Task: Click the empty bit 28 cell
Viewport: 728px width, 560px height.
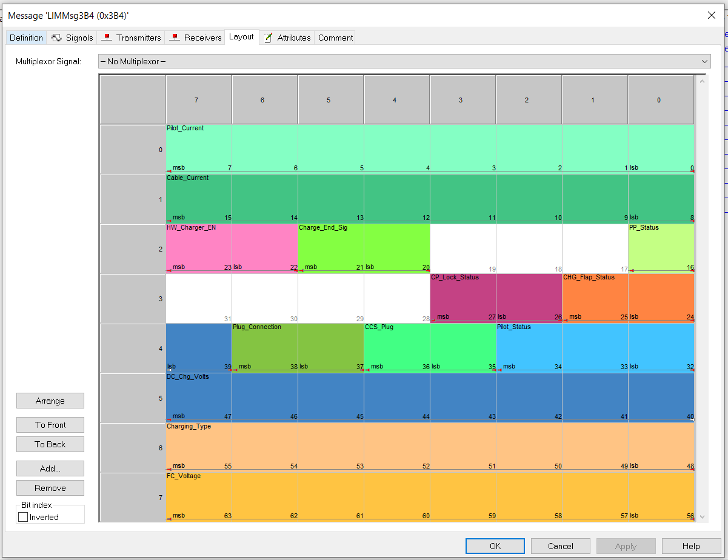Action: pos(397,298)
